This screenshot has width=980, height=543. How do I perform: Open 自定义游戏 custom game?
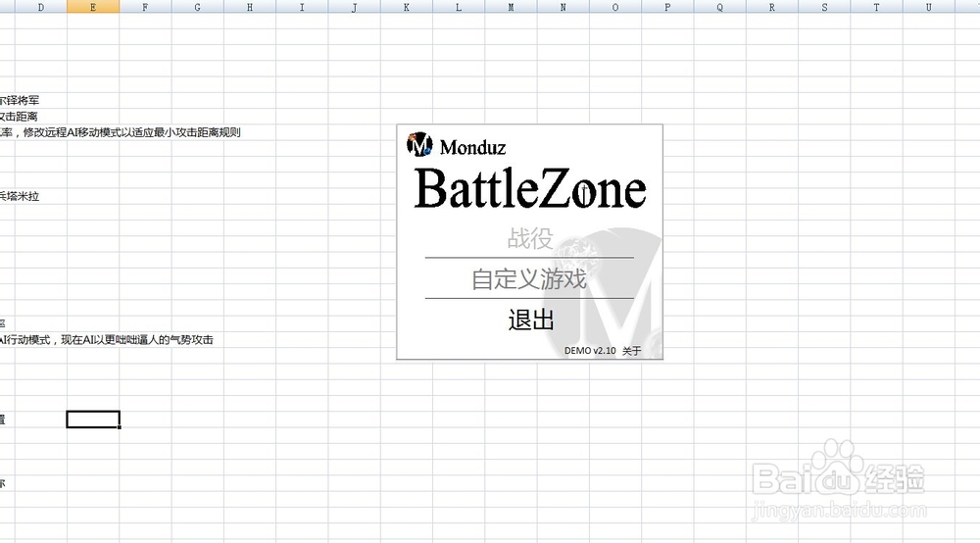pyautogui.click(x=529, y=278)
